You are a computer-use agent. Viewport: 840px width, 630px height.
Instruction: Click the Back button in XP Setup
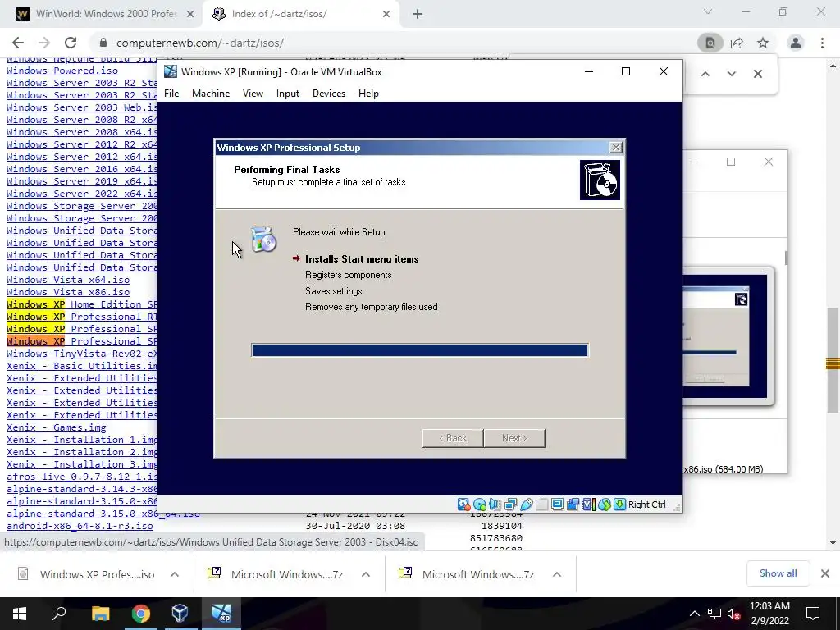(x=453, y=438)
